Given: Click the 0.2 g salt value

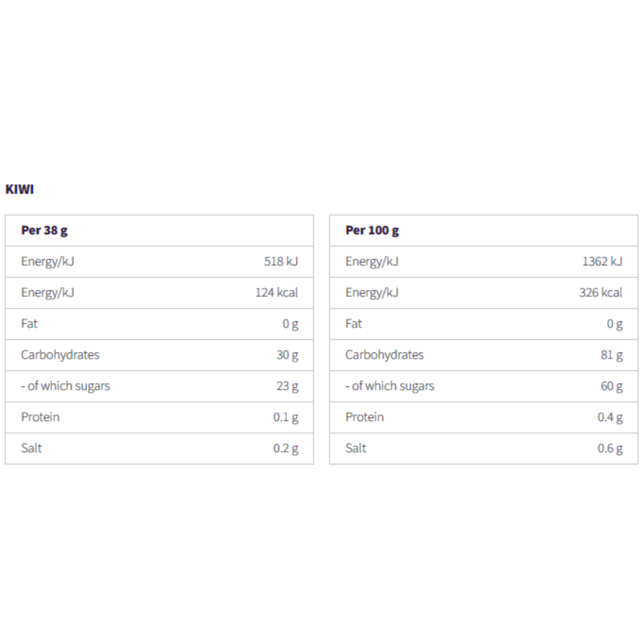Looking at the screenshot, I should 286,448.
